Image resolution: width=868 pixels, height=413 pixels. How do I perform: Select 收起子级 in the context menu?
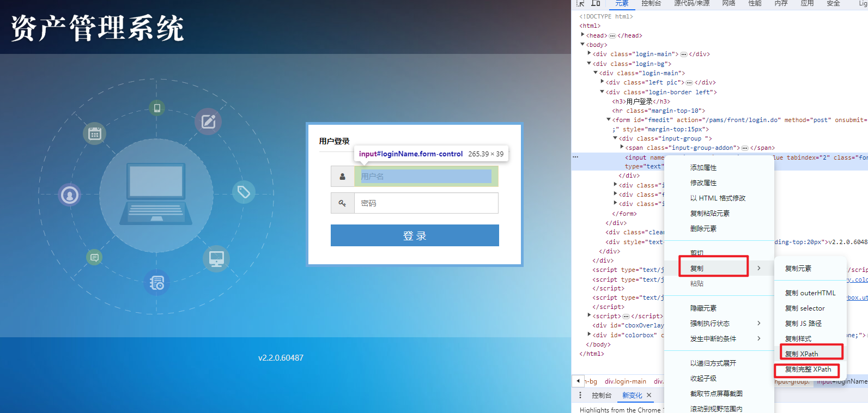719,379
